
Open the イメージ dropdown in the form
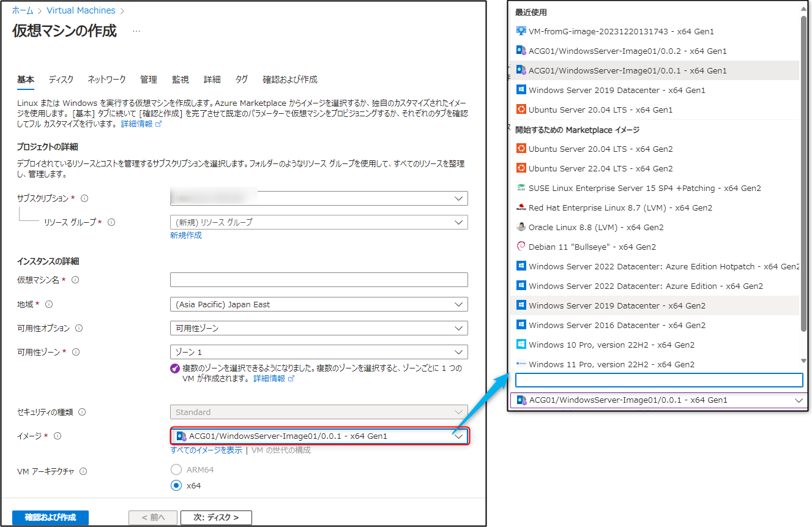[319, 436]
